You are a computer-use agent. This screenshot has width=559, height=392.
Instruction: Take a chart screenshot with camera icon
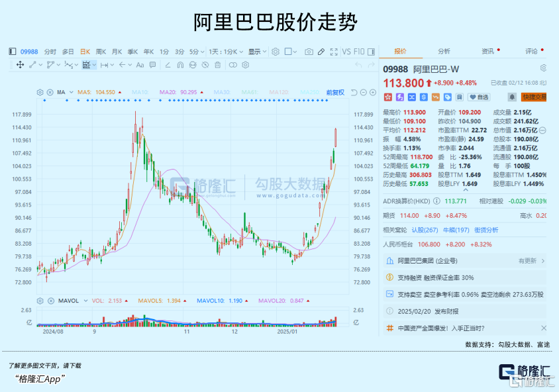pos(309,52)
